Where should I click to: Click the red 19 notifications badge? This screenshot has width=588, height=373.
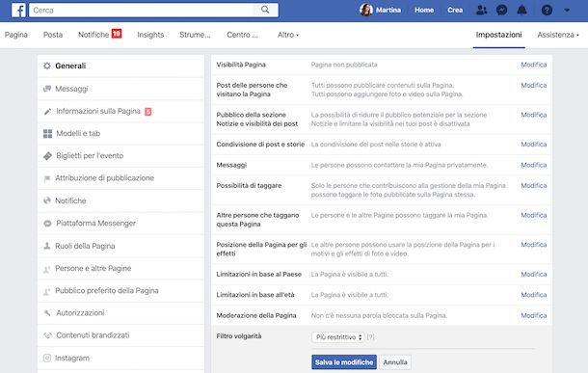[x=117, y=34]
